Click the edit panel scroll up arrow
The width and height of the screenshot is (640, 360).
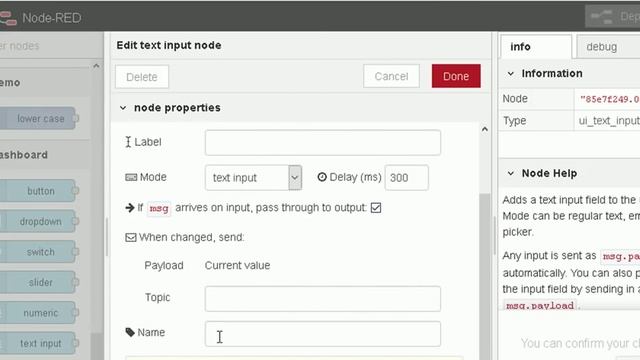(x=484, y=129)
